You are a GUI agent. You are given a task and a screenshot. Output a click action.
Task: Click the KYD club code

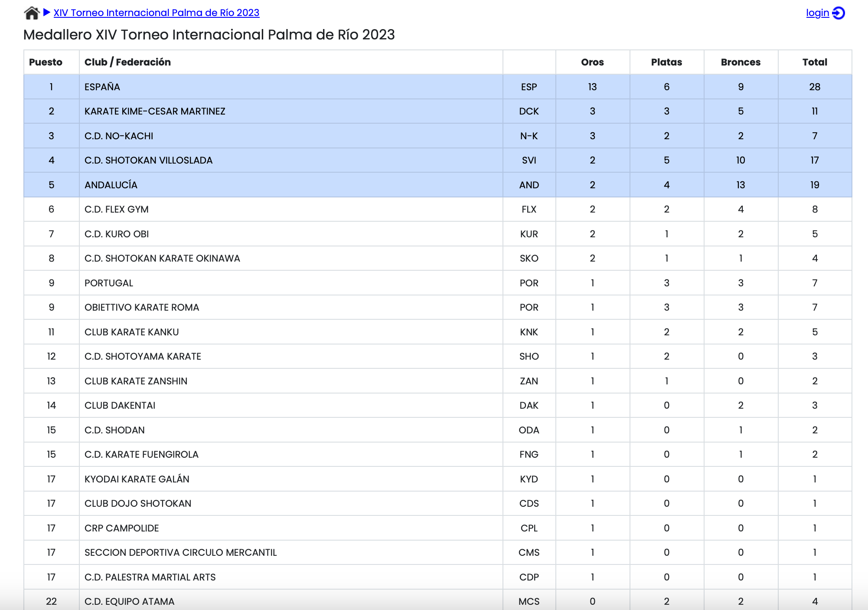click(x=529, y=479)
